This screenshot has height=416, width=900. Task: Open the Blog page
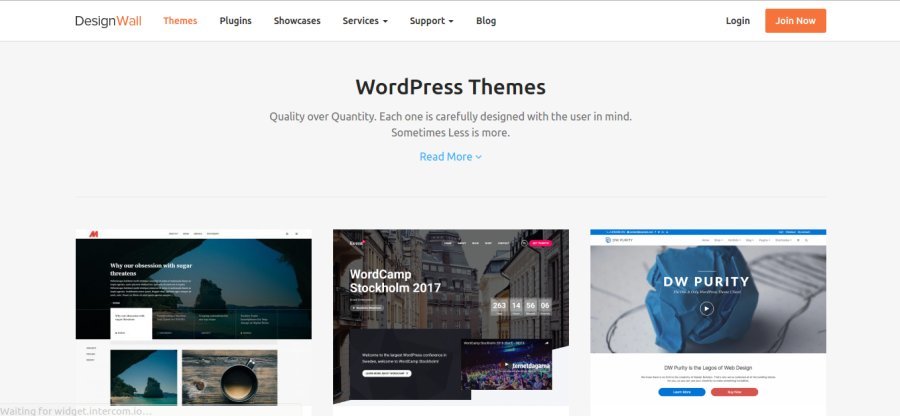[x=486, y=21]
